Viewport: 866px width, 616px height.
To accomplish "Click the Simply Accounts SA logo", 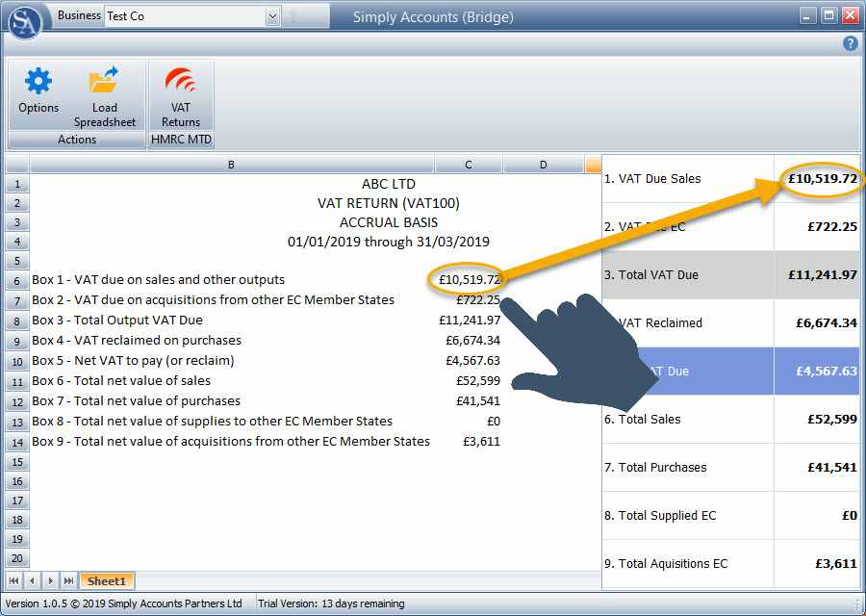I will coord(25,19).
